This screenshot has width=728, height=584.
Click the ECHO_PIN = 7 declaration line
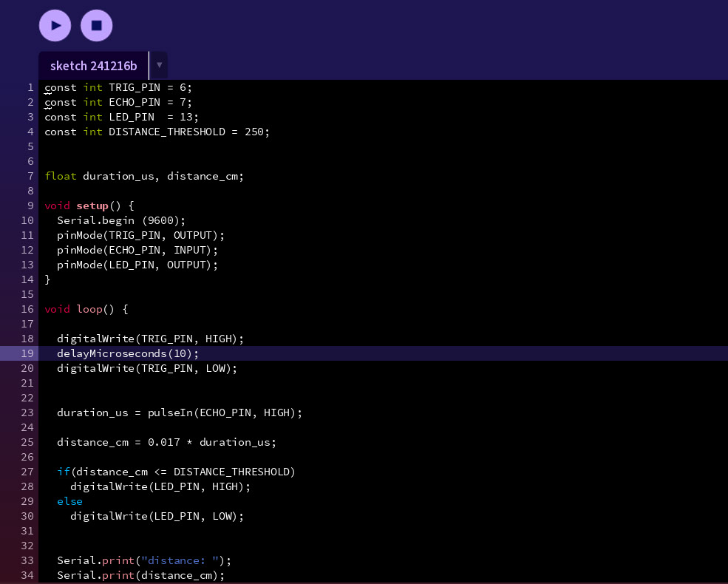(118, 102)
